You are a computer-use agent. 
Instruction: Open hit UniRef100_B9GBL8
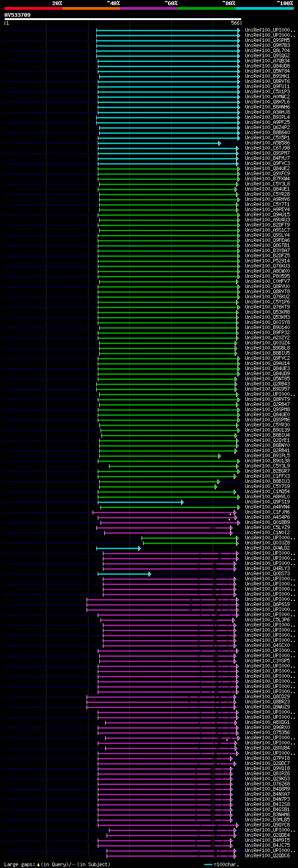[267, 348]
